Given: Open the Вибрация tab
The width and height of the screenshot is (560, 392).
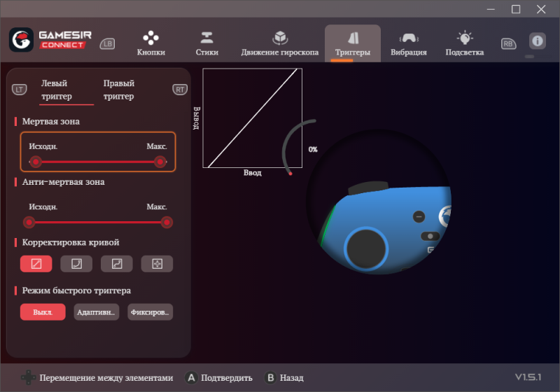Looking at the screenshot, I should tap(409, 43).
